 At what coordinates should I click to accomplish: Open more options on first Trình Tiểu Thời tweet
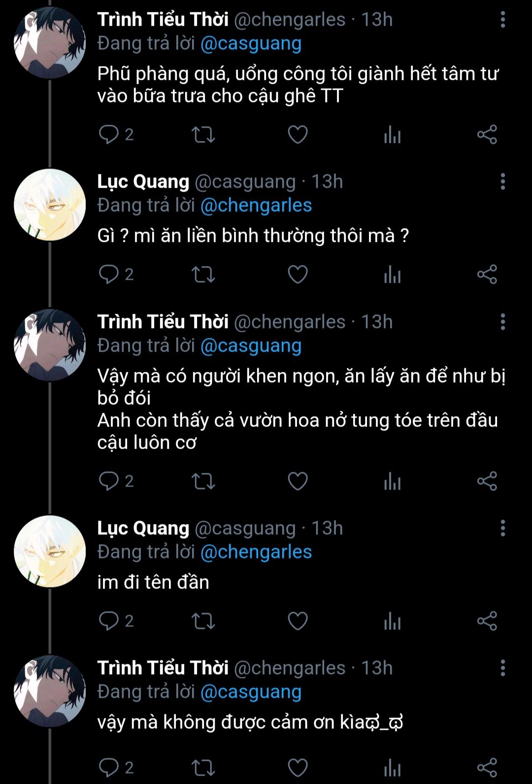[x=502, y=20]
